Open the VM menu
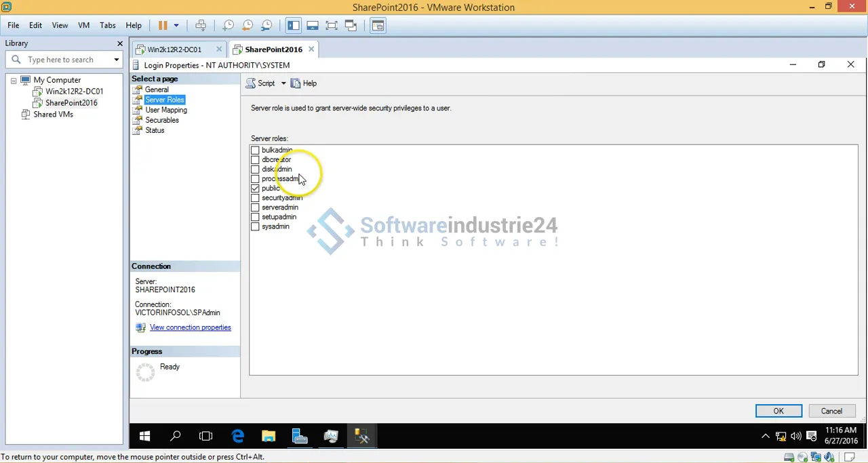 click(83, 26)
